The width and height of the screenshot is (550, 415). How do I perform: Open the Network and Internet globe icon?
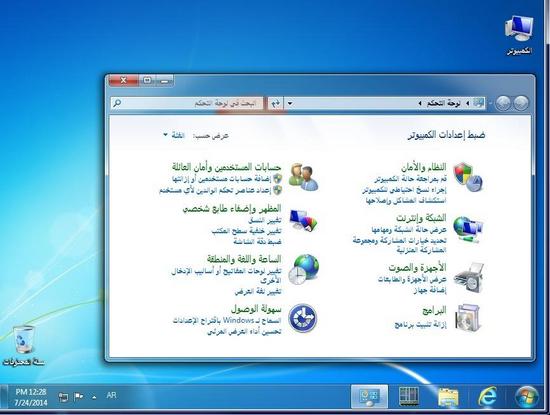[x=468, y=229]
